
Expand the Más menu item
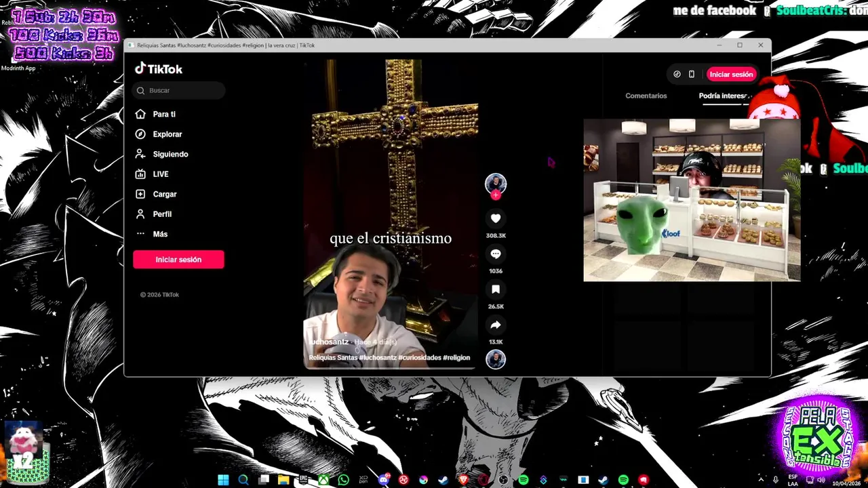click(160, 234)
